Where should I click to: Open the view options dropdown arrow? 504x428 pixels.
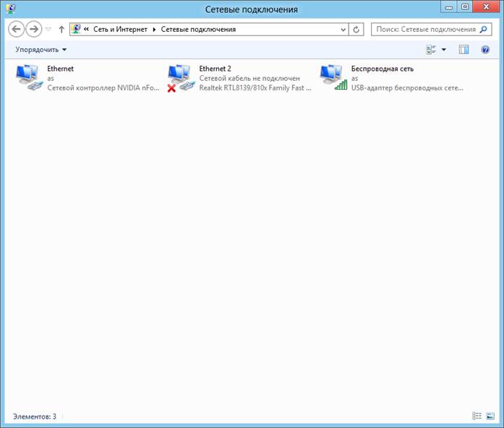tap(444, 49)
